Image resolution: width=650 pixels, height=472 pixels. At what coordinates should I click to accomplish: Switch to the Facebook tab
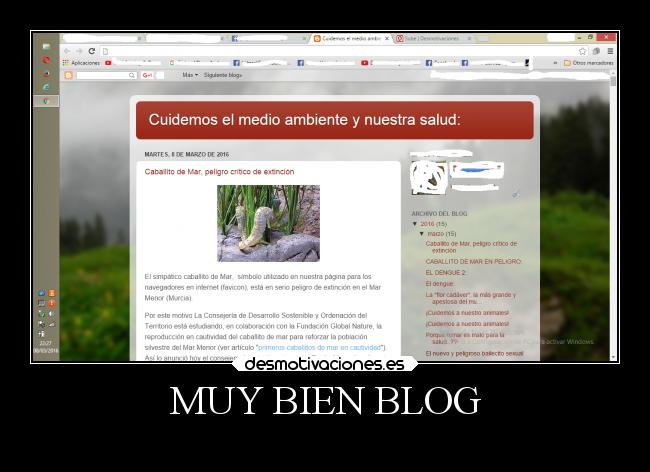pyautogui.click(x=267, y=39)
